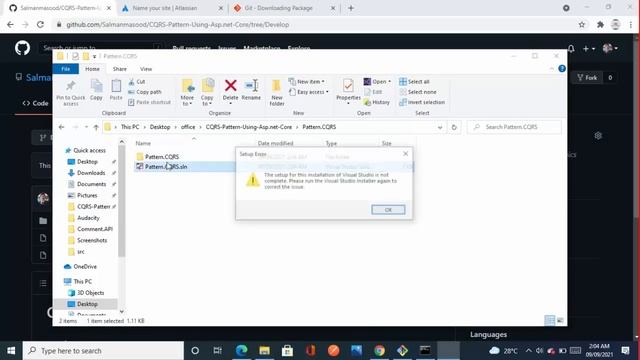Open Task View on the taskbar

point(218,351)
